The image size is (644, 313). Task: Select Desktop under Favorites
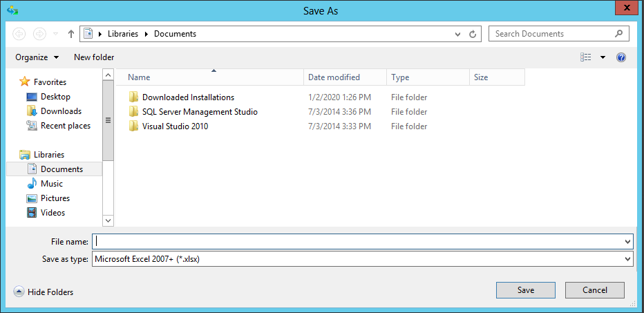(55, 97)
